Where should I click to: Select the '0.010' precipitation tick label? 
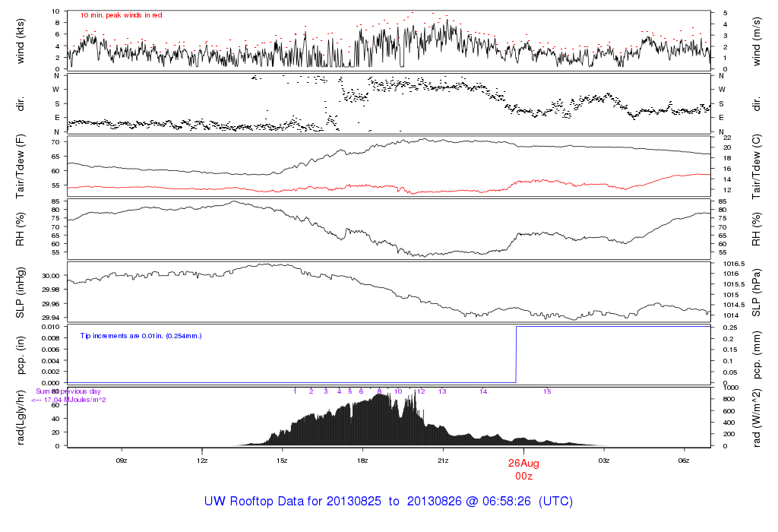[51, 327]
